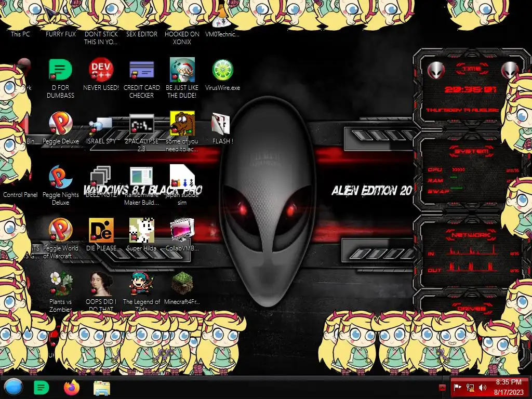Click the Action Center flag tray icon
This screenshot has height=399, width=532.
(x=458, y=388)
